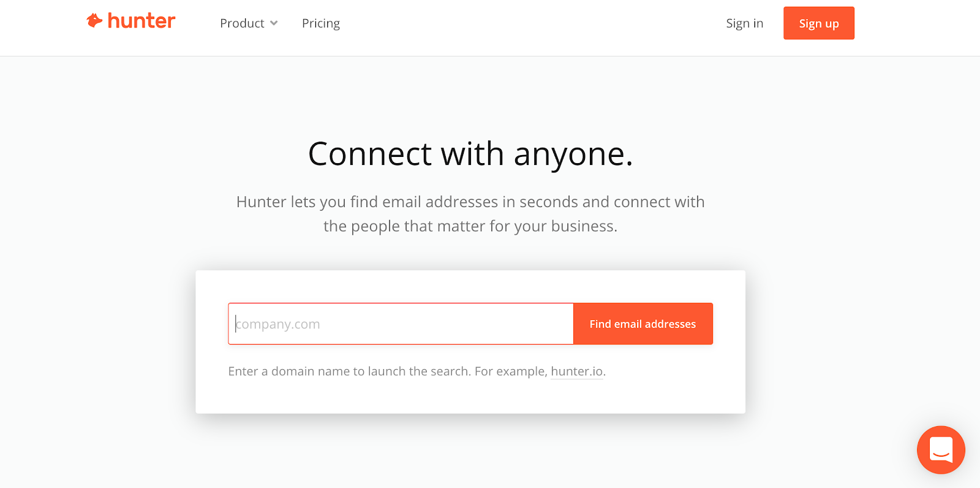Go to the Pricing page
The height and width of the screenshot is (488, 980).
pos(320,23)
